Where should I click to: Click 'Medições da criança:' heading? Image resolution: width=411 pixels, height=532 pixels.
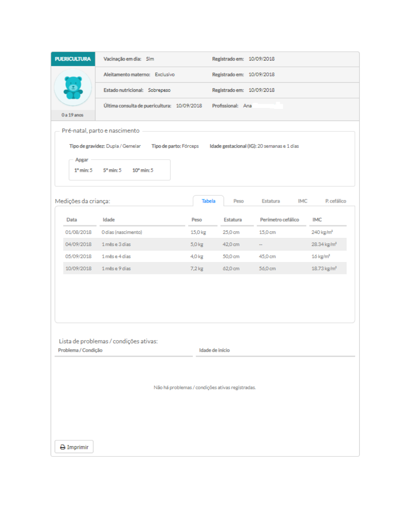tap(83, 201)
